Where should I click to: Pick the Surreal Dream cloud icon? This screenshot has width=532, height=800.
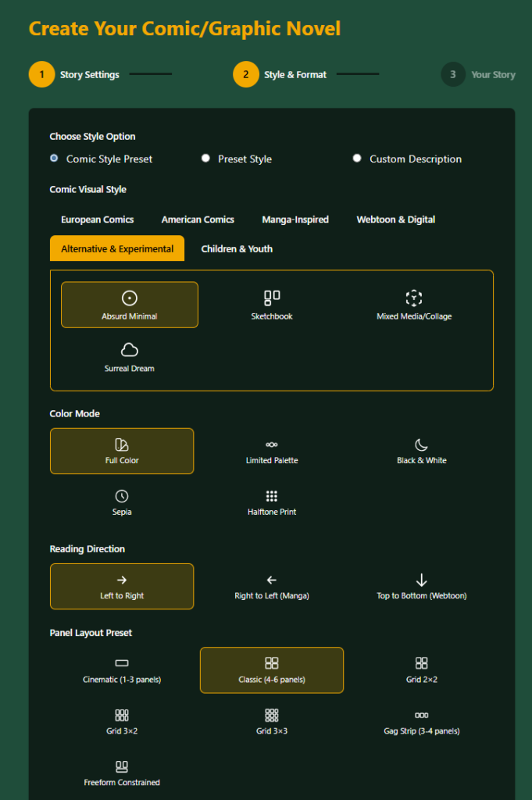coord(130,349)
